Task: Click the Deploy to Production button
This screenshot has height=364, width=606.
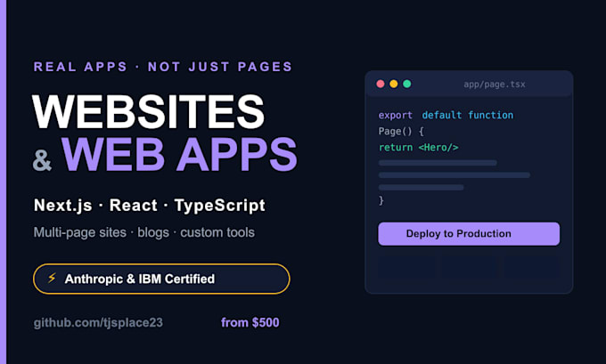Action: pos(469,233)
